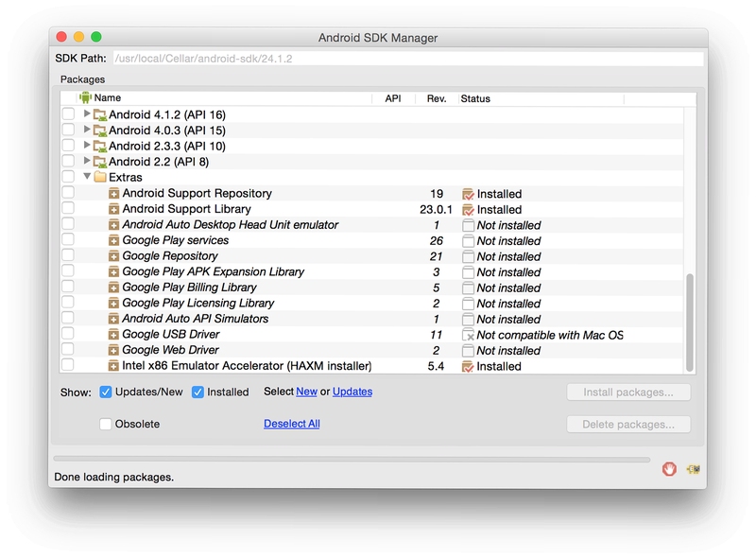Open the SDK Manager log icon
This screenshot has height=558, width=756.
(x=694, y=469)
